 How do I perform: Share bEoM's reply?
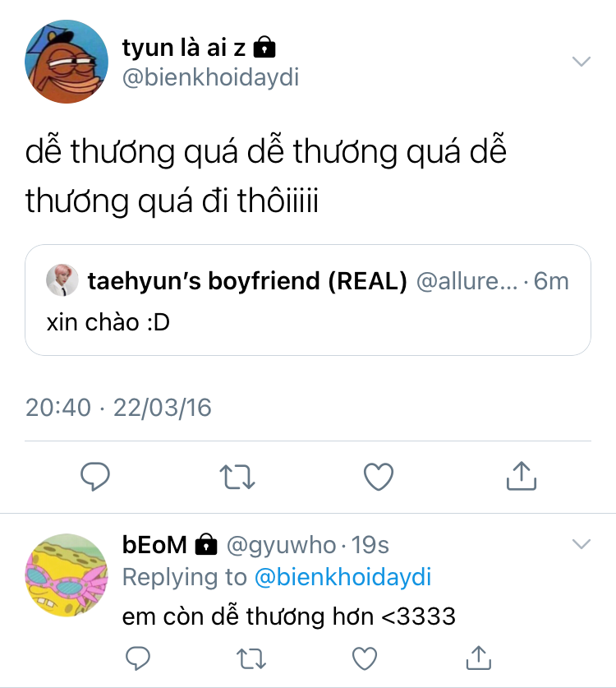click(478, 658)
